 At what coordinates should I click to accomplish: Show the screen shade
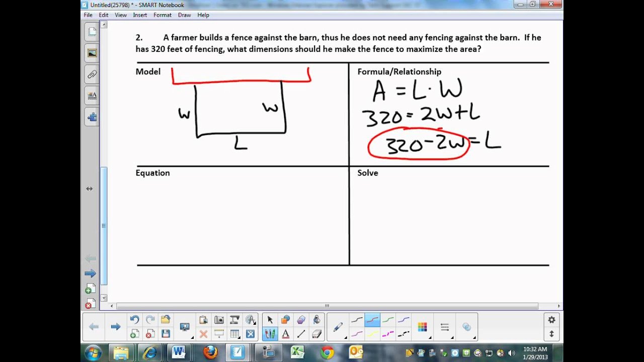tap(219, 334)
